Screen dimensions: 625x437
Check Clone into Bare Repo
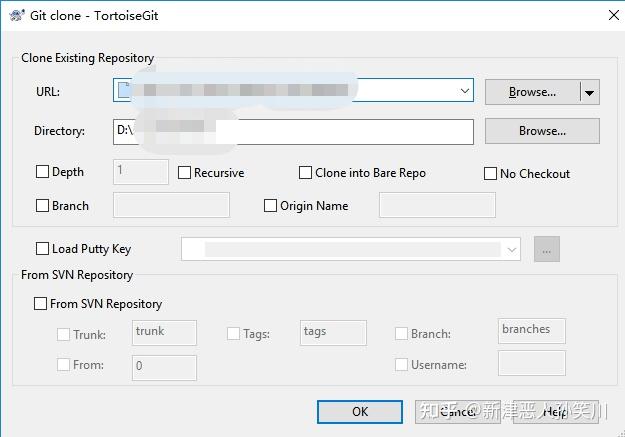click(306, 173)
